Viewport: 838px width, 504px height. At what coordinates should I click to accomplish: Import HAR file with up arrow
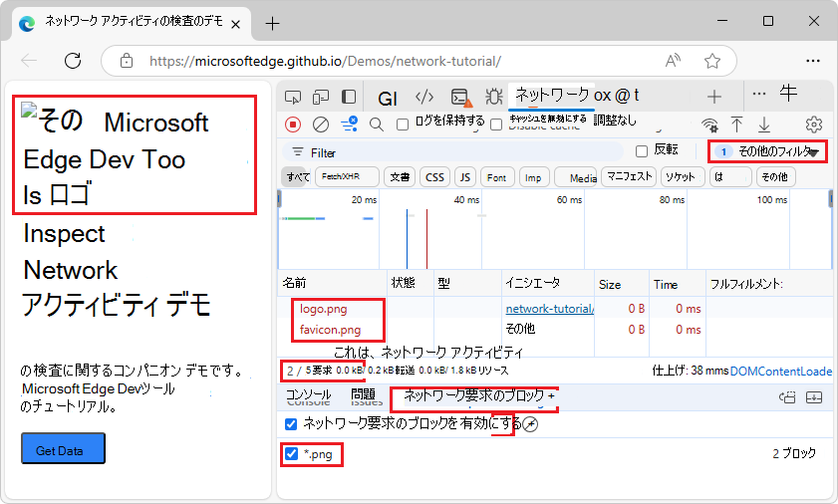coord(736,125)
